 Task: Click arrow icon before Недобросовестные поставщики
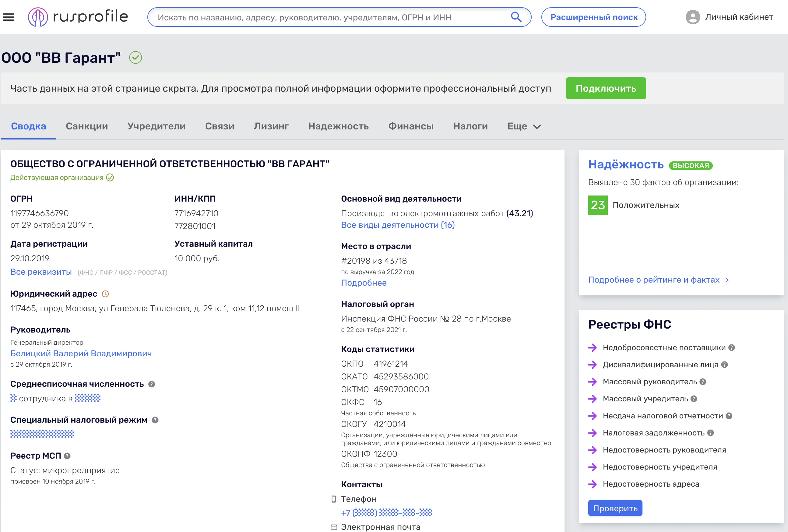592,347
